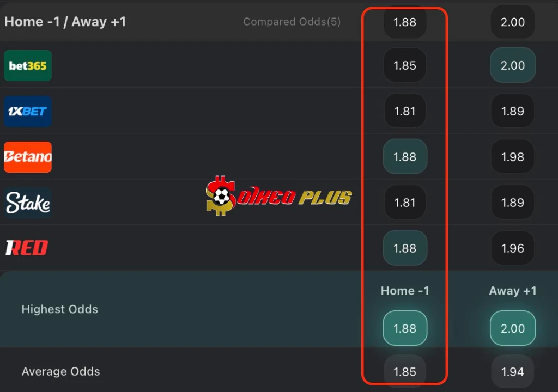The height and width of the screenshot is (392, 558).
Task: Open the Stake bookmaker logo
Action: (28, 203)
